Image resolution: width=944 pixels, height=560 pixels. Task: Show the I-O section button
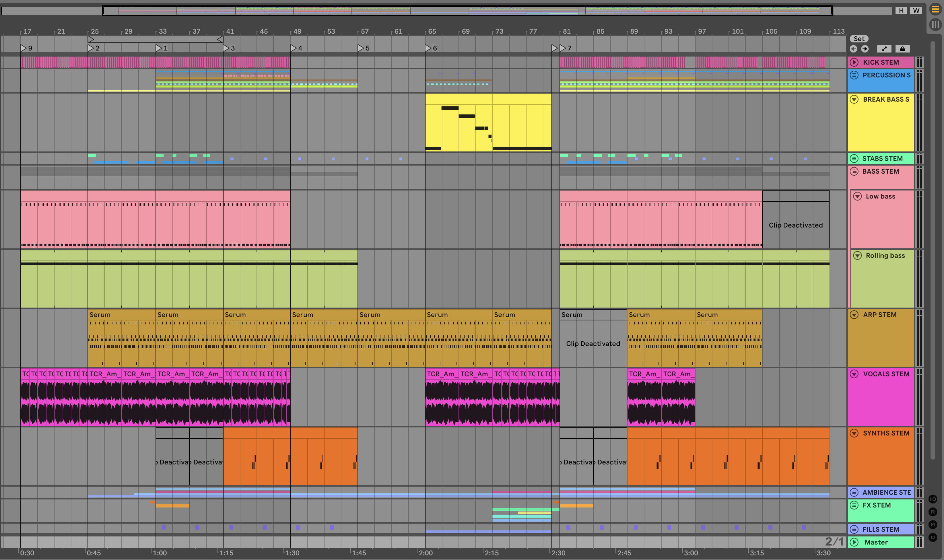(x=932, y=499)
